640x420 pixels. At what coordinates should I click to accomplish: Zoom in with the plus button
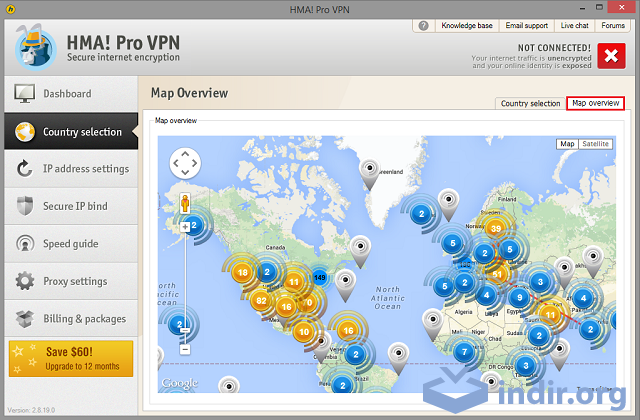(185, 227)
